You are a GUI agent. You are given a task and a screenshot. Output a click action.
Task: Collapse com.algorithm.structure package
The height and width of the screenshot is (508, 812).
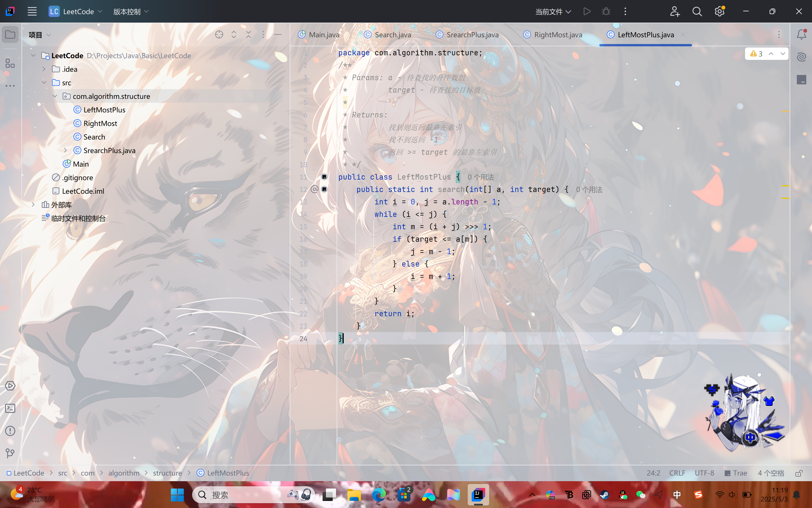[x=55, y=96]
